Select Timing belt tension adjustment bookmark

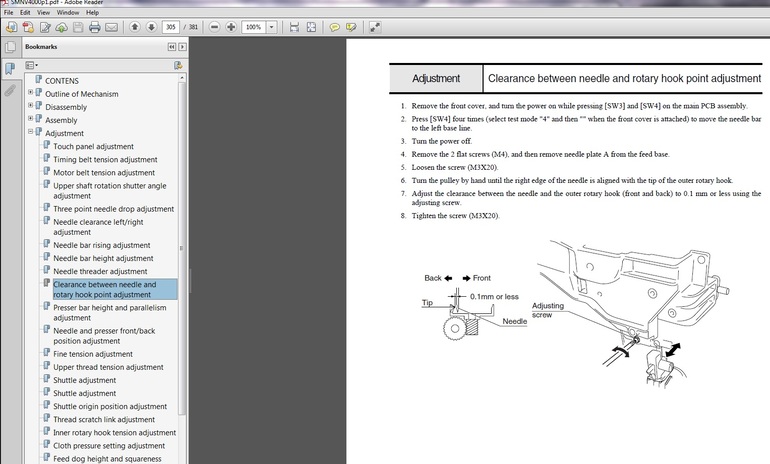point(105,160)
